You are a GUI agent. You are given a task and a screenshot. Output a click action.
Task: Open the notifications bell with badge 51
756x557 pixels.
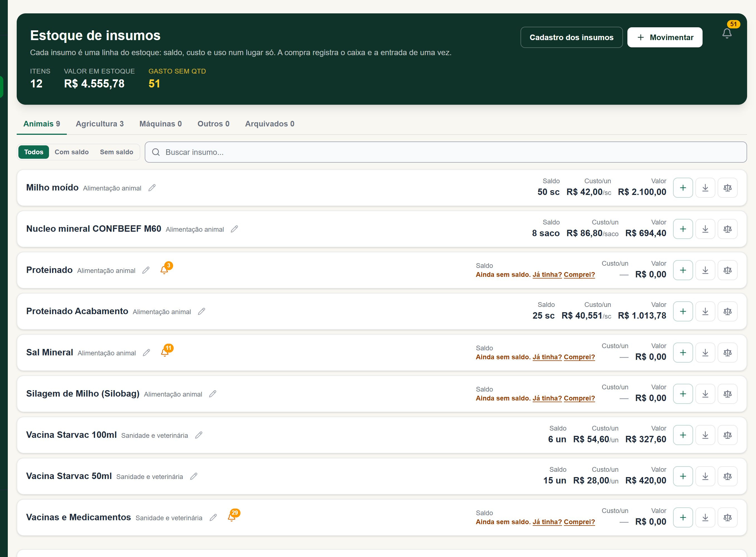pyautogui.click(x=727, y=33)
